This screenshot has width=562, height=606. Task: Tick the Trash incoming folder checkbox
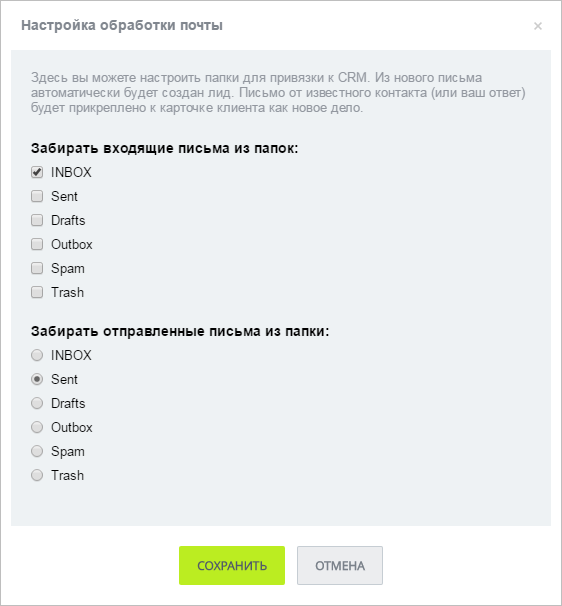[37, 292]
